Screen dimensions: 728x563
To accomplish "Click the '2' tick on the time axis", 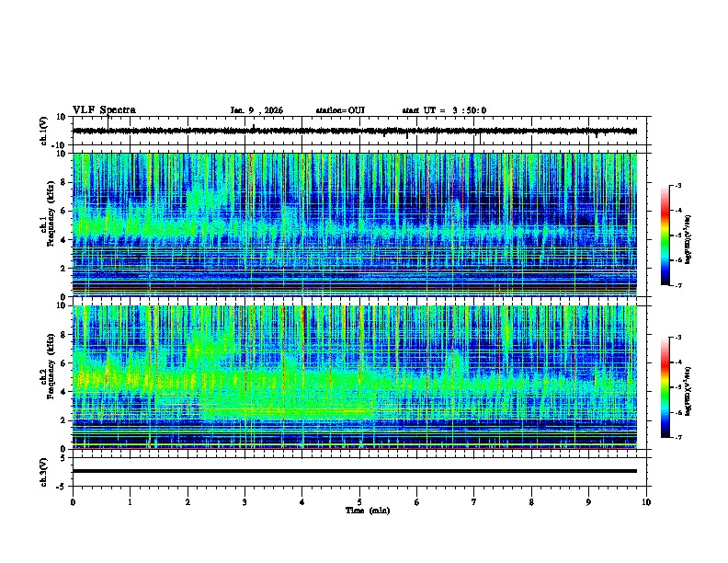I will coord(188,502).
